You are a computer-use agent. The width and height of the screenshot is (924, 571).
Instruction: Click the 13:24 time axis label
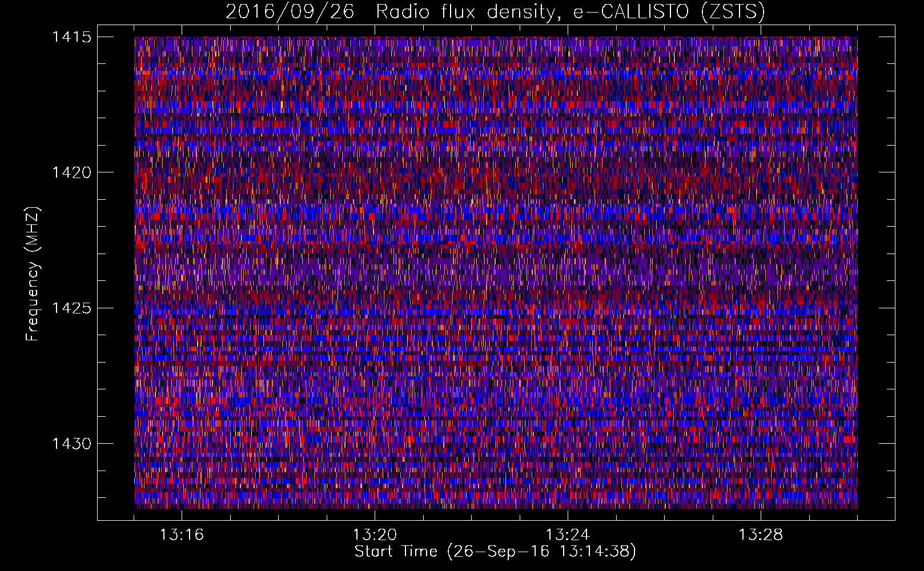[568, 534]
